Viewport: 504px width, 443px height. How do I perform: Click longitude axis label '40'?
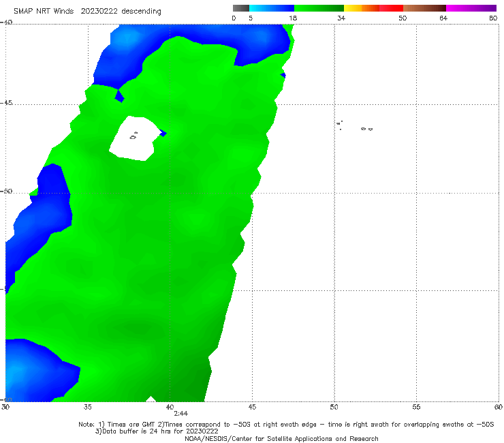pyautogui.click(x=170, y=407)
